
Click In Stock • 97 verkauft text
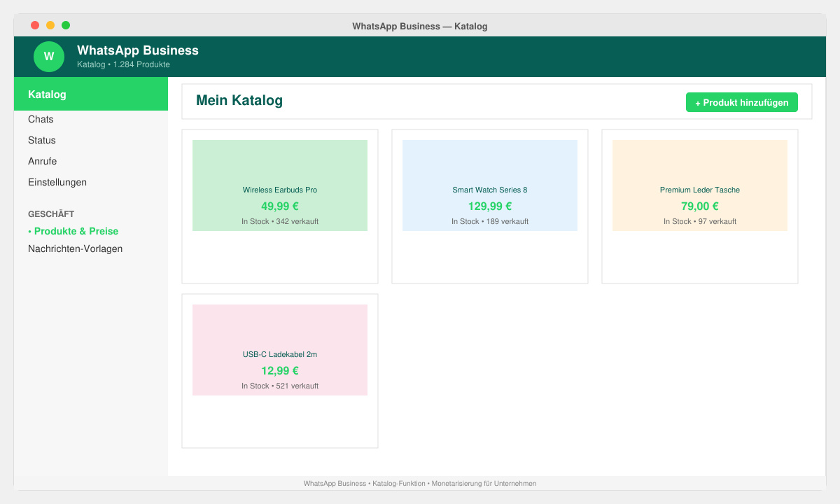(x=700, y=221)
